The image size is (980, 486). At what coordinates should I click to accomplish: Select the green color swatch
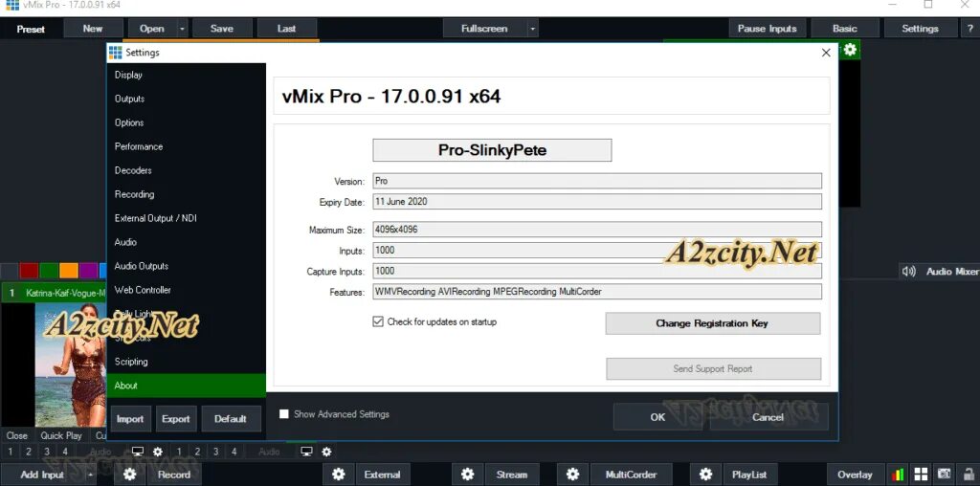click(x=50, y=271)
